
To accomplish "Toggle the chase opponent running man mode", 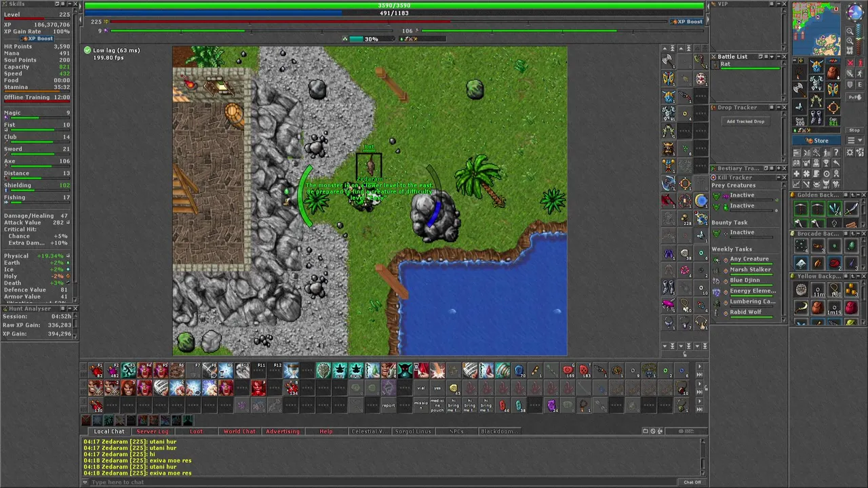I will point(860,73).
